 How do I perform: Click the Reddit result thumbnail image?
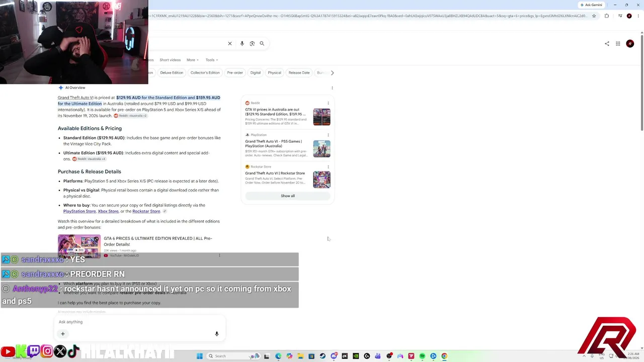point(322,117)
